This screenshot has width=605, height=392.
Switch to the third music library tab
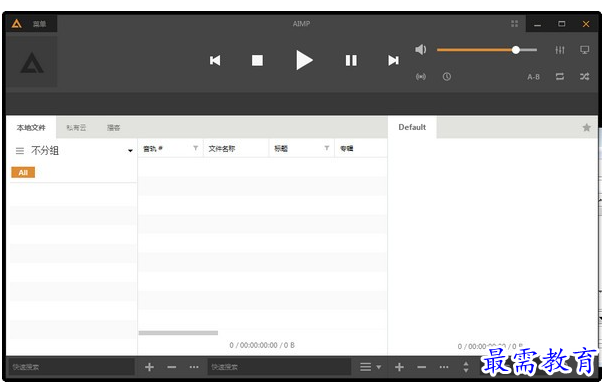click(113, 128)
